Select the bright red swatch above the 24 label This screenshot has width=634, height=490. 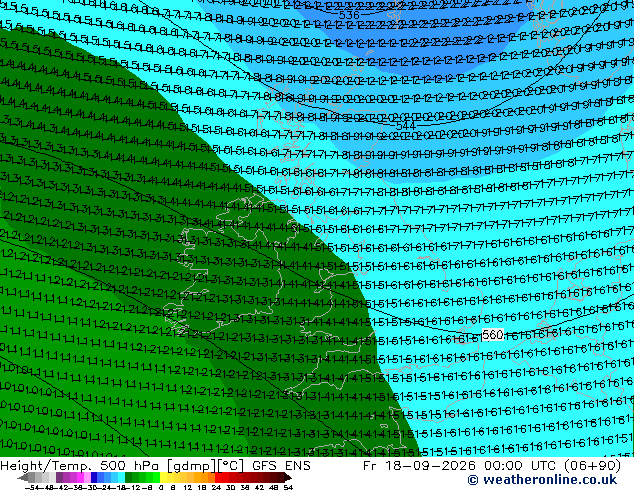click(x=218, y=477)
